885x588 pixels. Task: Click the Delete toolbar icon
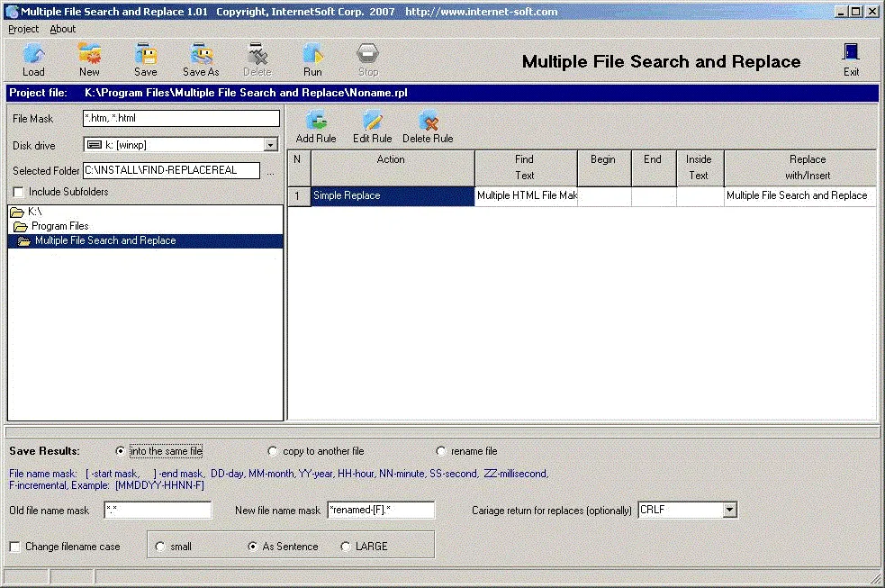[257, 56]
